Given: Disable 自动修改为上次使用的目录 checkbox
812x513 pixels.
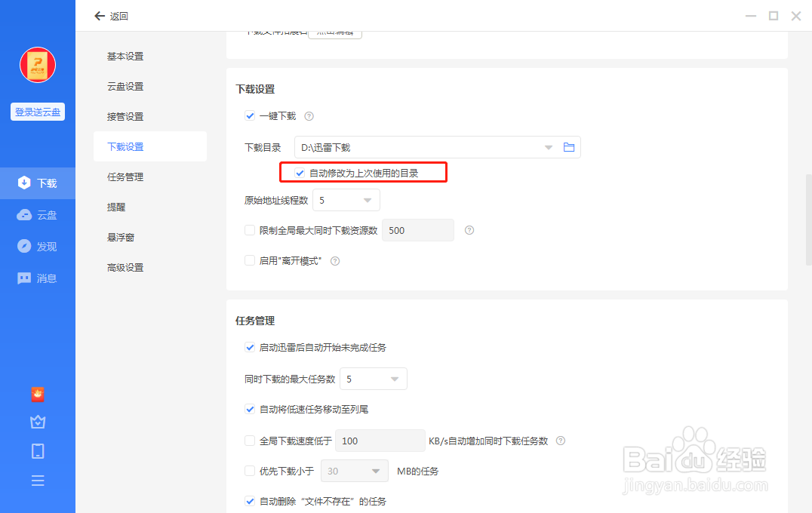Looking at the screenshot, I should tap(299, 172).
